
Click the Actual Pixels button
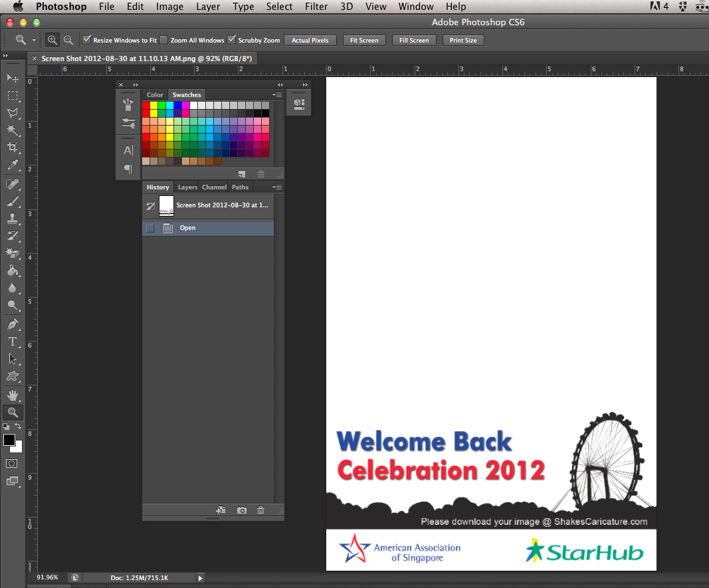310,41
